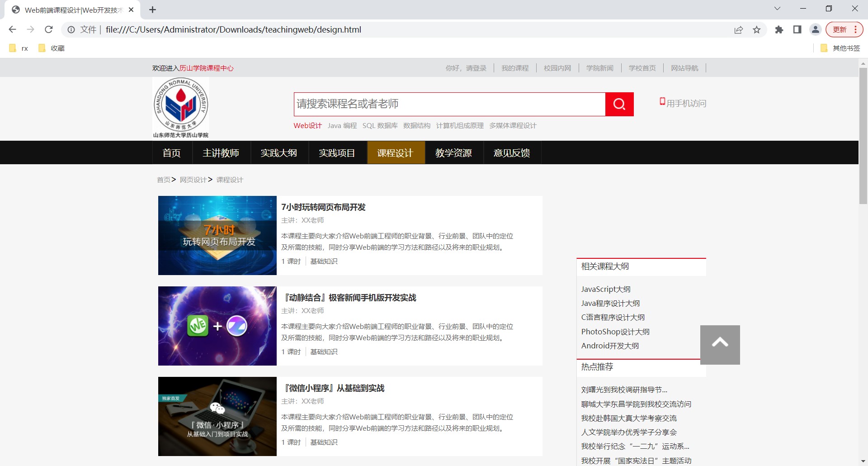This screenshot has width=868, height=466.
Task: Click the SQL 数据库 search keyword
Action: coord(380,126)
